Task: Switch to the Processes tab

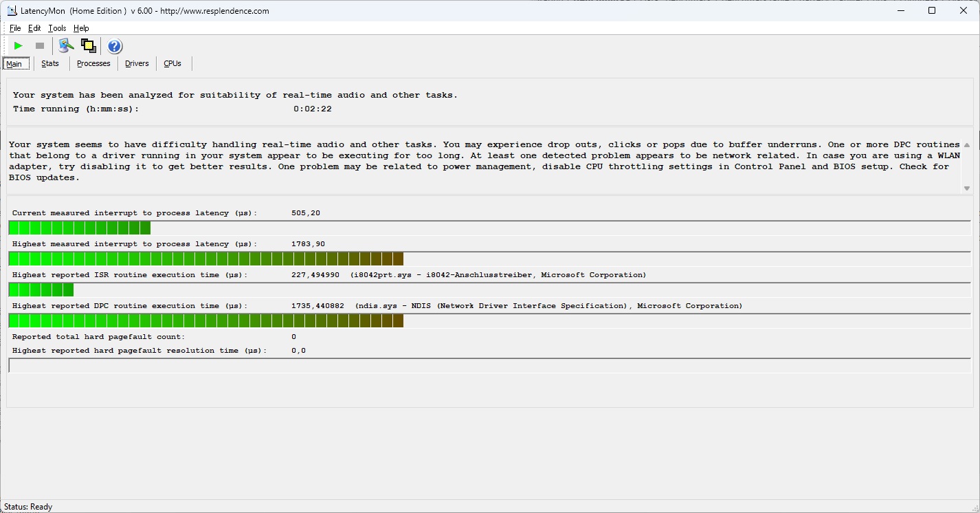Action: click(x=93, y=63)
